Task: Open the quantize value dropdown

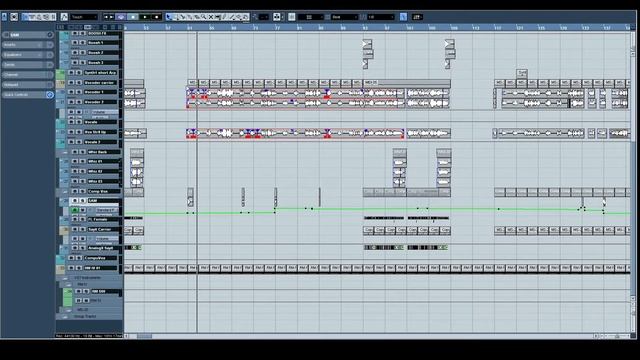Action: [380, 17]
